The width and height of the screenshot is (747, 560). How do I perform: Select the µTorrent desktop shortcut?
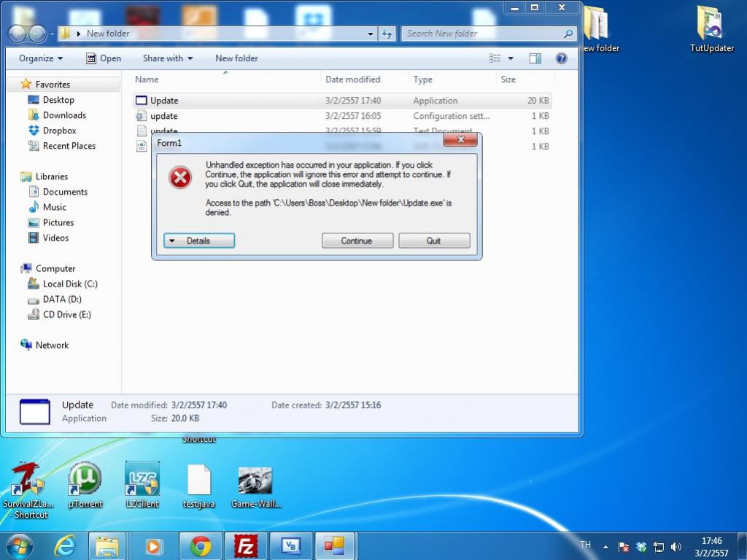(85, 485)
